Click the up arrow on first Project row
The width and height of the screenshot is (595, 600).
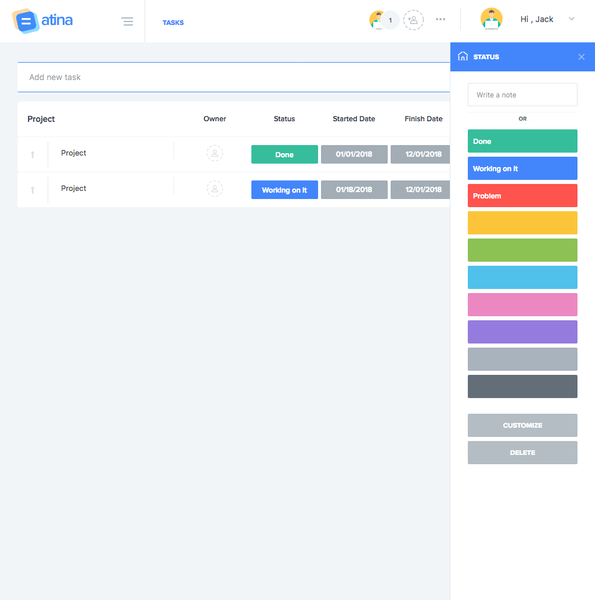[x=33, y=155]
